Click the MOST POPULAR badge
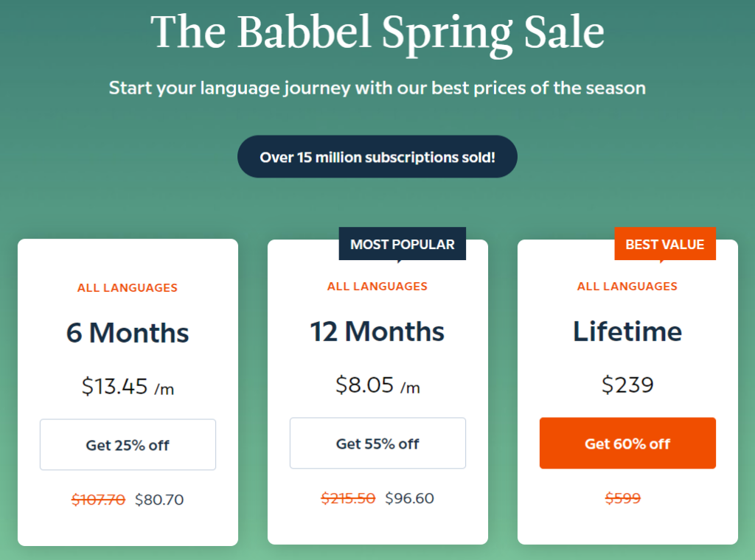Image resolution: width=755 pixels, height=560 pixels. pyautogui.click(x=402, y=244)
